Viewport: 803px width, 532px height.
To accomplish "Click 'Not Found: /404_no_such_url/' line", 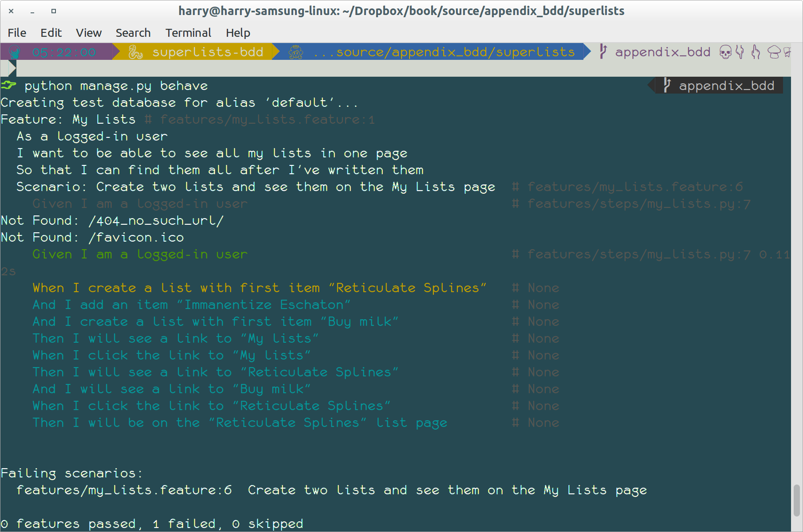I will (x=112, y=221).
